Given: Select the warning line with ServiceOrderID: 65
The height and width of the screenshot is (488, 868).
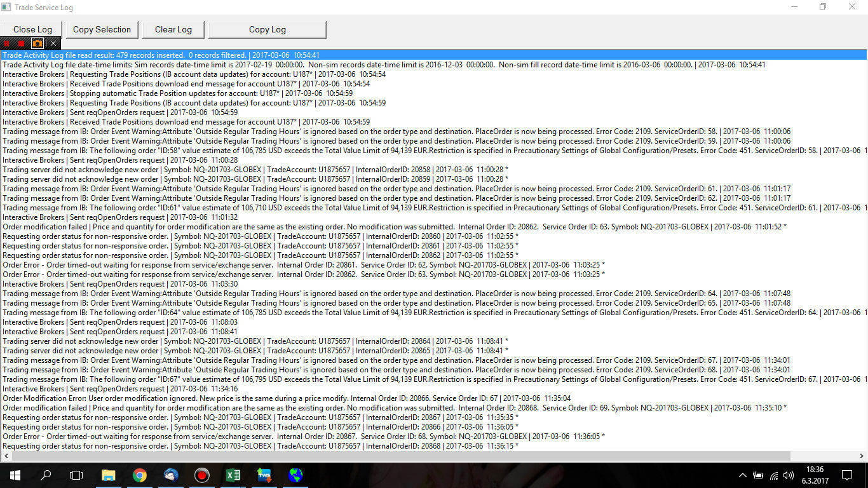Looking at the screenshot, I should pyautogui.click(x=434, y=303).
